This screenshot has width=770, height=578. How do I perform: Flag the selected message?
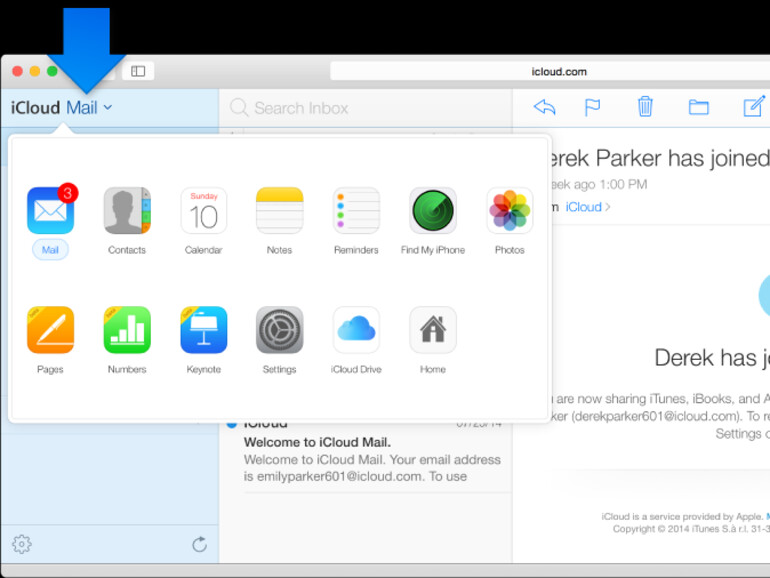[592, 107]
